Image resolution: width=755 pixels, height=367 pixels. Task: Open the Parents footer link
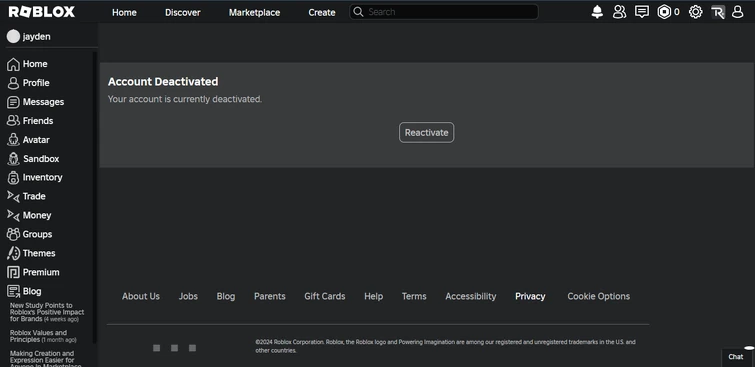point(270,297)
